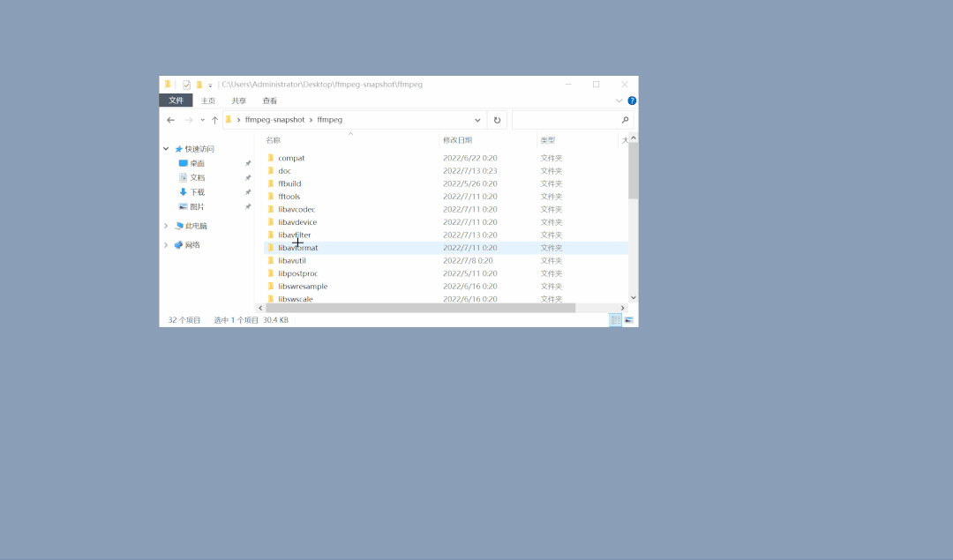This screenshot has height=560, width=953.
Task: Switch to details view icon in status bar
Action: click(616, 320)
